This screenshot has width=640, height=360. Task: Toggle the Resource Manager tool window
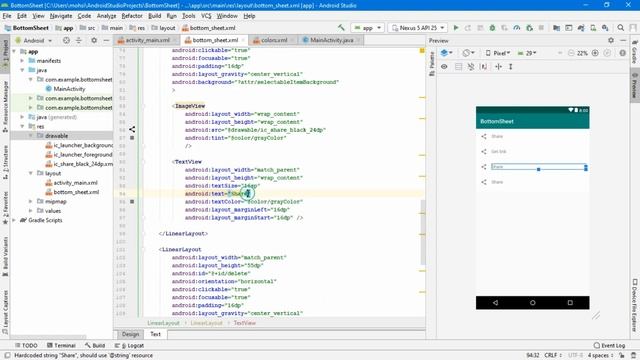click(5, 107)
